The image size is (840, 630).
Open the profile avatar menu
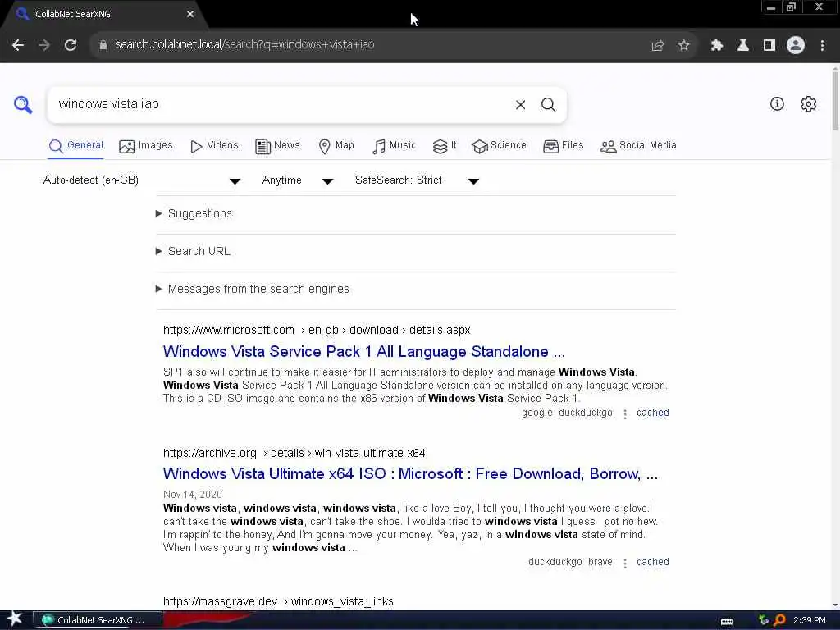point(796,46)
